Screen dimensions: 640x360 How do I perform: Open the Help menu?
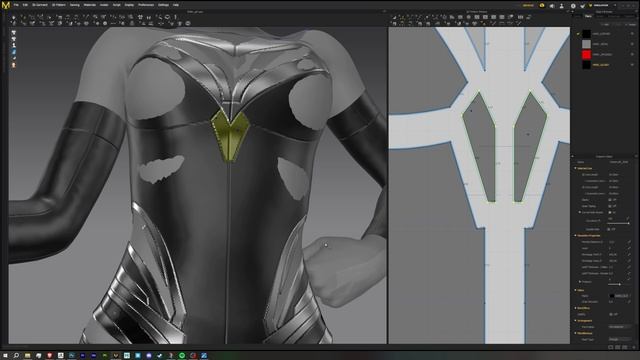coord(176,5)
